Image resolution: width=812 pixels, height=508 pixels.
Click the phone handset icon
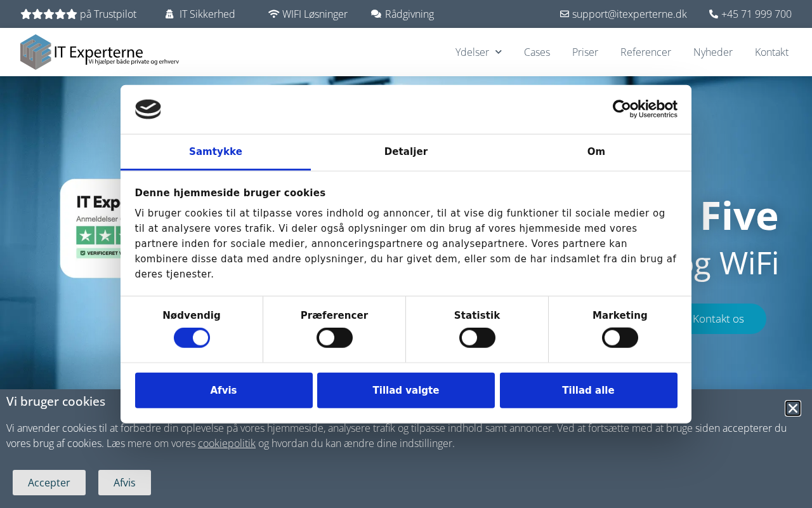pos(714,14)
